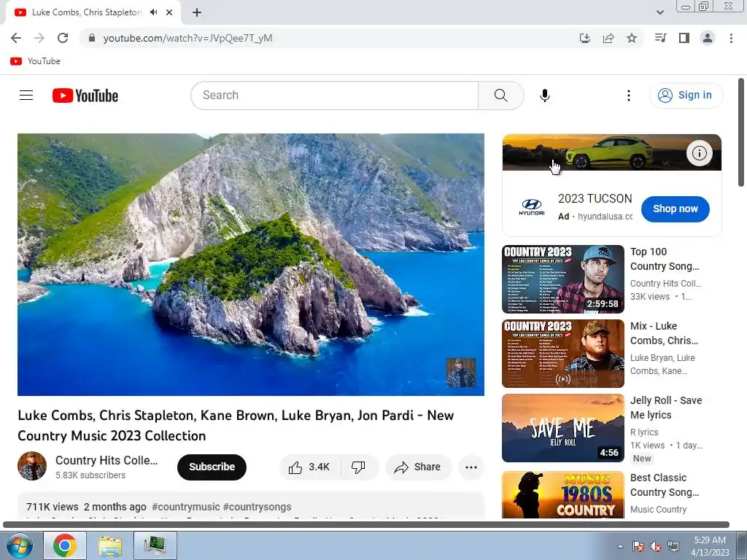Click the address bar URL
Image resolution: width=747 pixels, height=560 pixels.
187,38
